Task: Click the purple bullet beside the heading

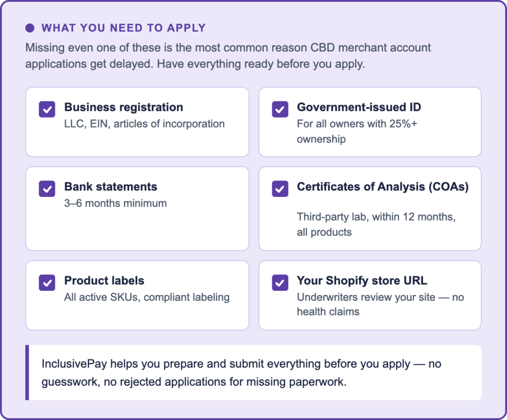Action: (x=30, y=28)
